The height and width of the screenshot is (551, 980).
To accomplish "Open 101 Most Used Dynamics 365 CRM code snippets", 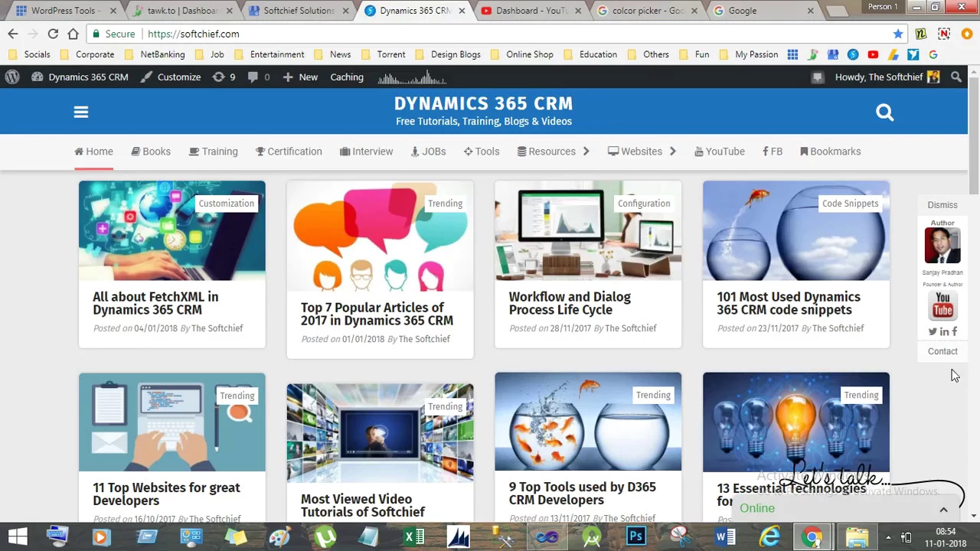I will pos(789,303).
